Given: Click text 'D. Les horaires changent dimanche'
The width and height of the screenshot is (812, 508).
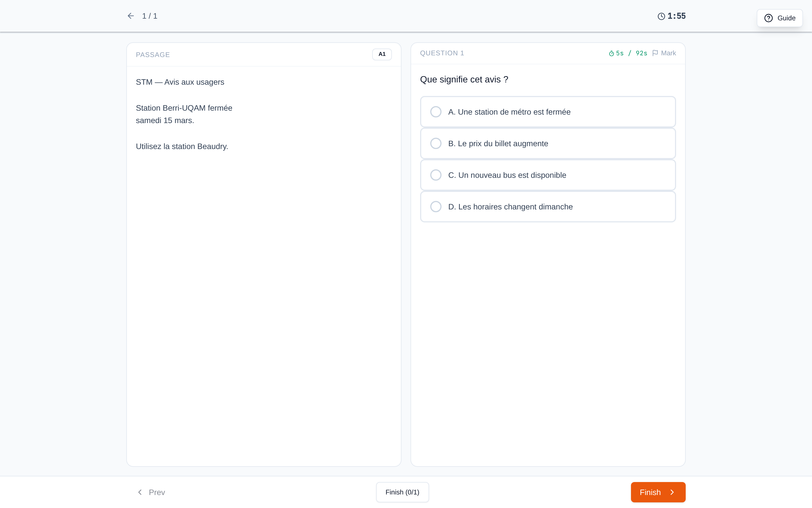Looking at the screenshot, I should pyautogui.click(x=510, y=207).
